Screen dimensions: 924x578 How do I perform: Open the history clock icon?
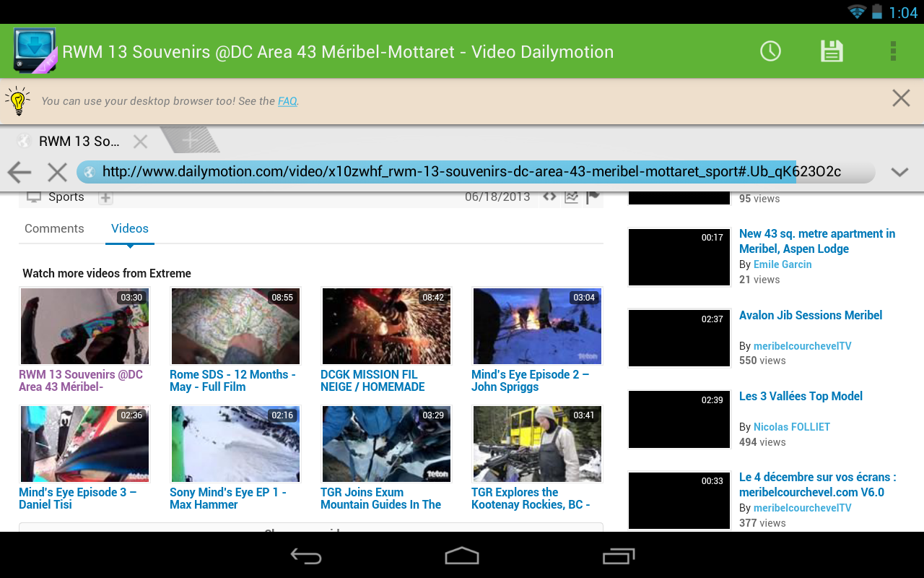[x=770, y=51]
